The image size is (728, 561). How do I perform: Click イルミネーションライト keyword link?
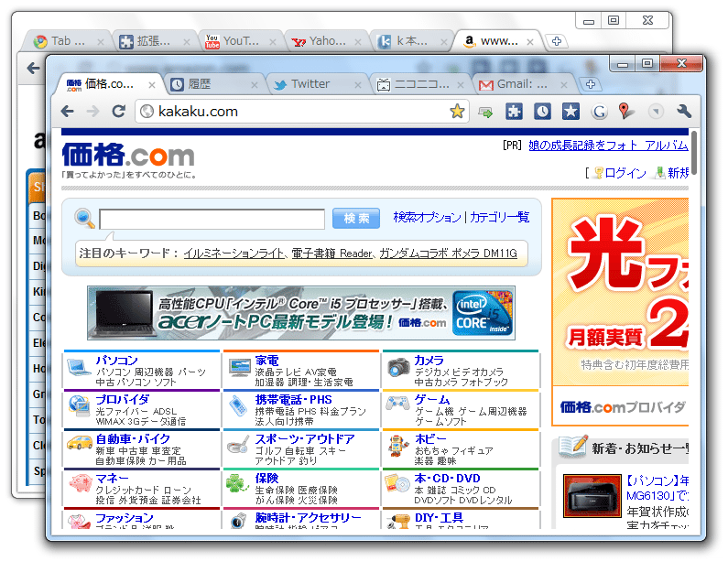click(x=234, y=254)
